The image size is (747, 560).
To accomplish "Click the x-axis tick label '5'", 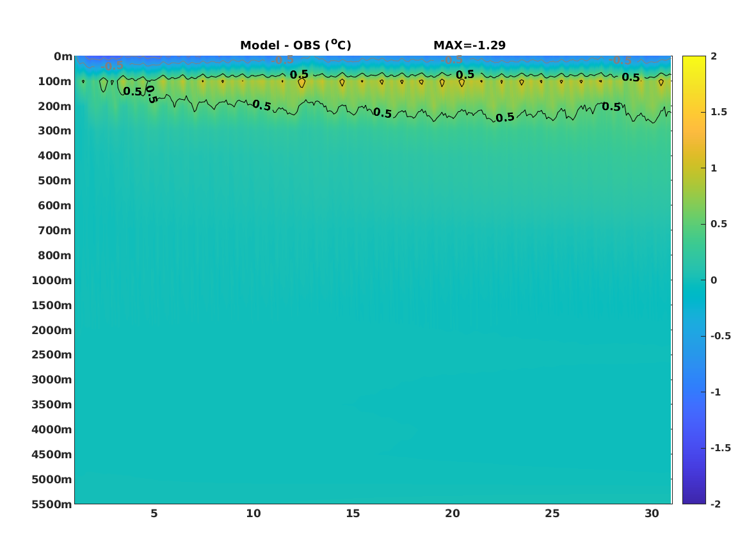I will 154,513.
